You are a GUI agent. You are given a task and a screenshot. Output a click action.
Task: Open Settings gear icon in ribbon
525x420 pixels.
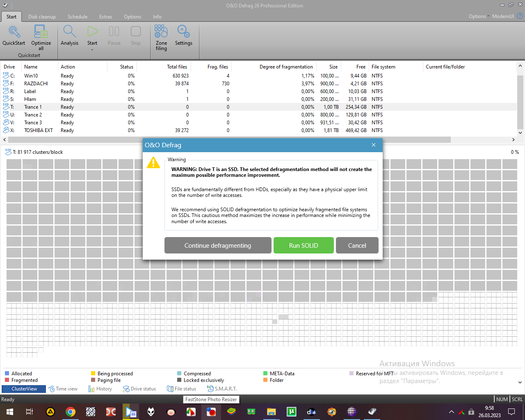[x=183, y=32]
